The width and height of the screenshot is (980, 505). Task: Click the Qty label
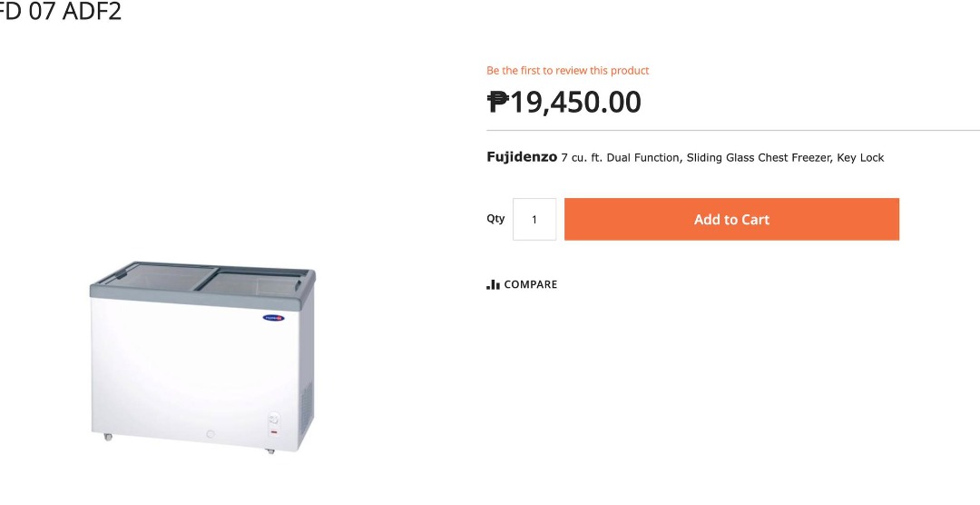point(495,219)
